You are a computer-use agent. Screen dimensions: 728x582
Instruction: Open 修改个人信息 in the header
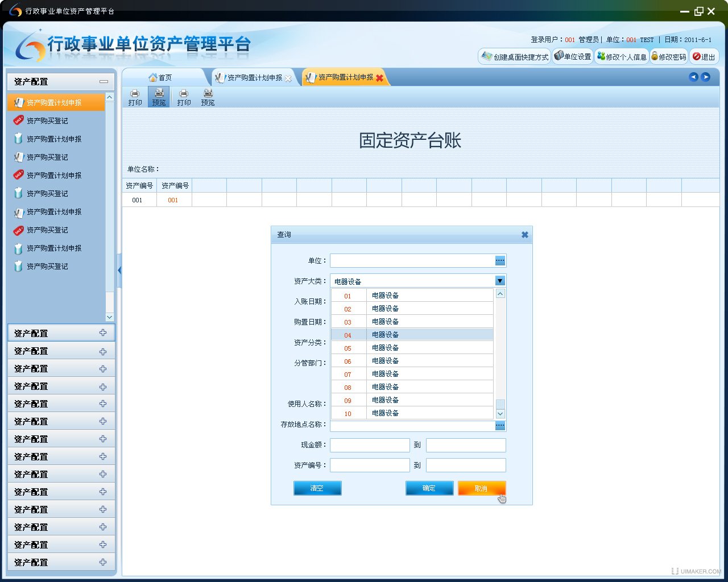[x=622, y=57]
